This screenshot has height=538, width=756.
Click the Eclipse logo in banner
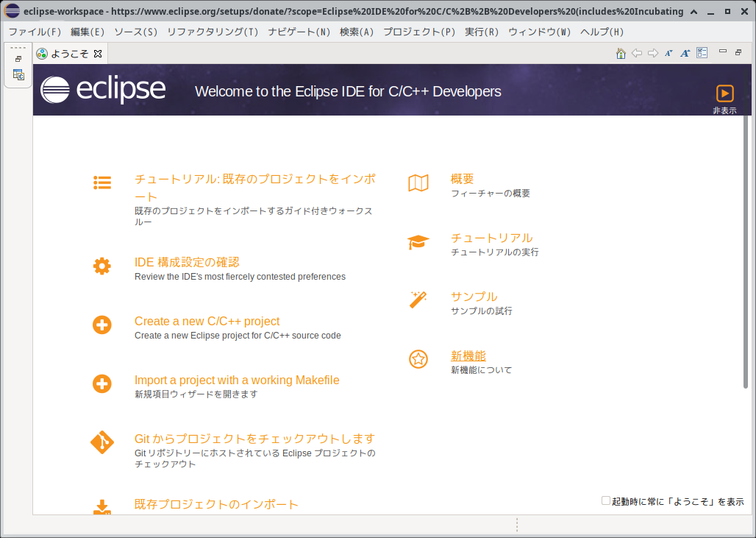(x=103, y=89)
